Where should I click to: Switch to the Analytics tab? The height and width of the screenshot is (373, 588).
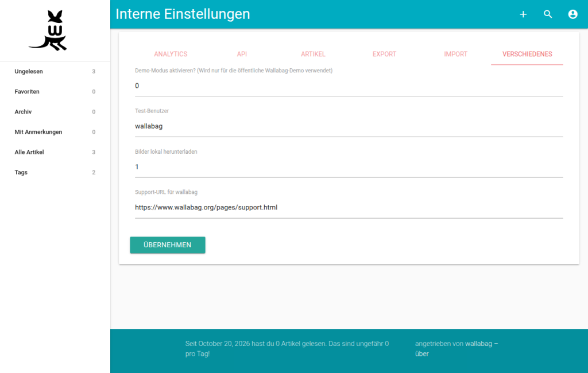[171, 54]
